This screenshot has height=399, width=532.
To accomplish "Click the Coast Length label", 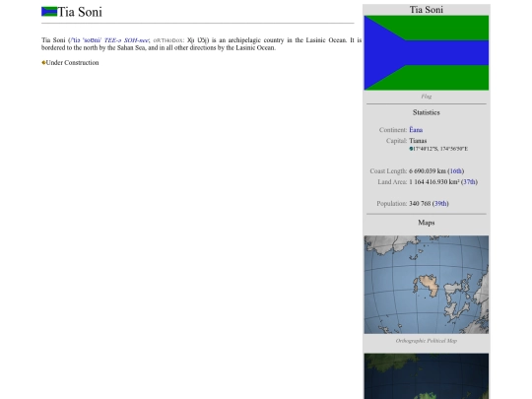I will tap(388, 171).
